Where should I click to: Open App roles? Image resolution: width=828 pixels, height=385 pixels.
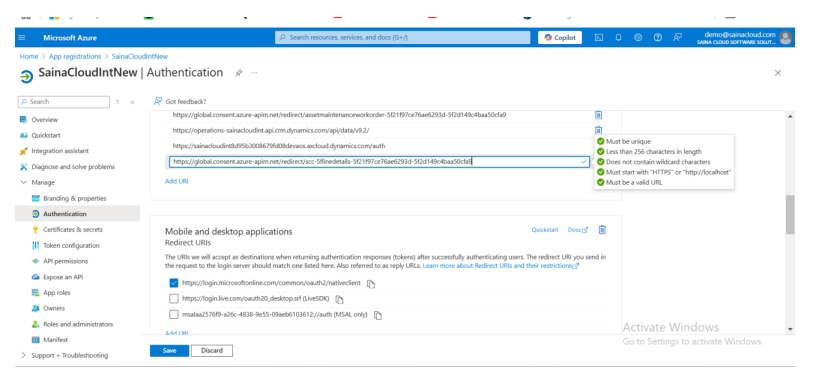(x=57, y=293)
